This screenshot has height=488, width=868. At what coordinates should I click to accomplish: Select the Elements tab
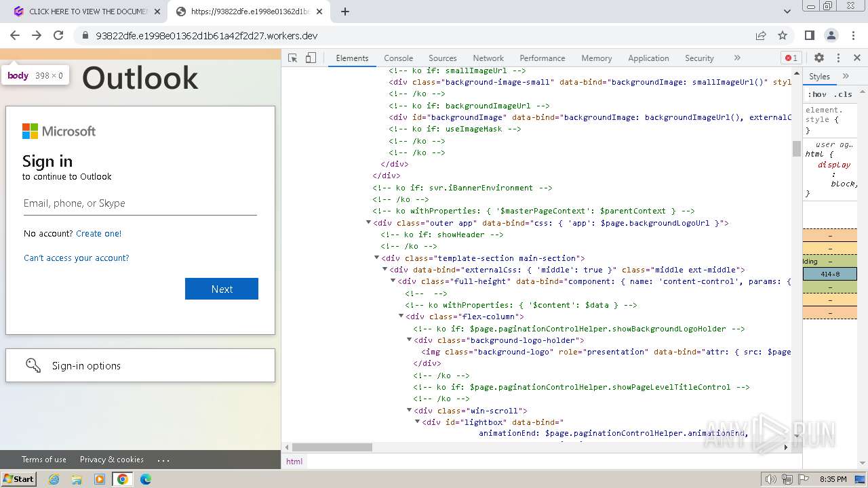click(x=352, y=58)
